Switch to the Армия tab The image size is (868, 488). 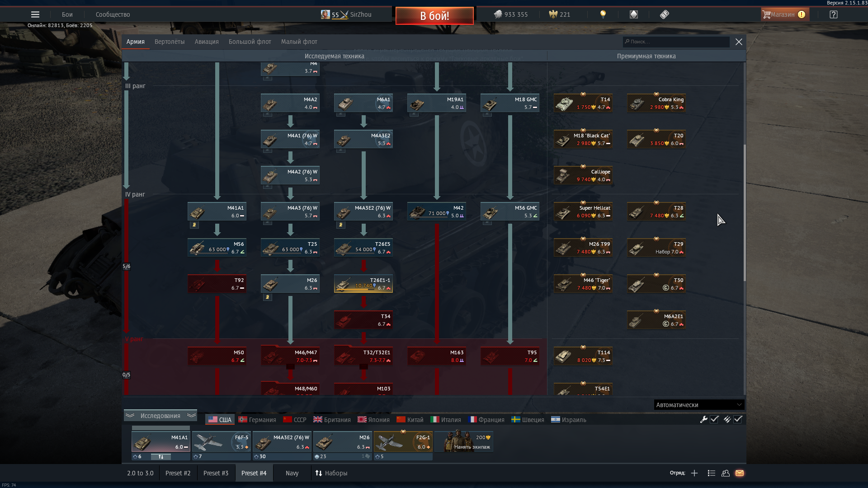[135, 42]
